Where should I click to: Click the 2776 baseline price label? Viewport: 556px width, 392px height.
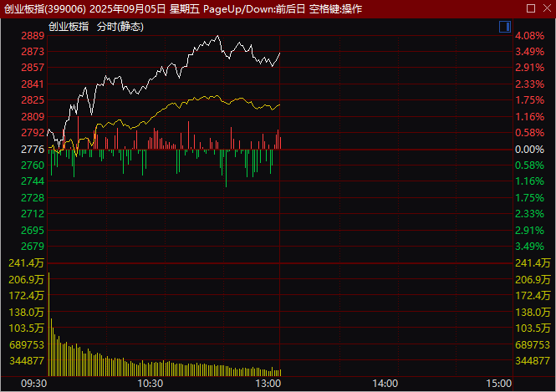(33, 150)
